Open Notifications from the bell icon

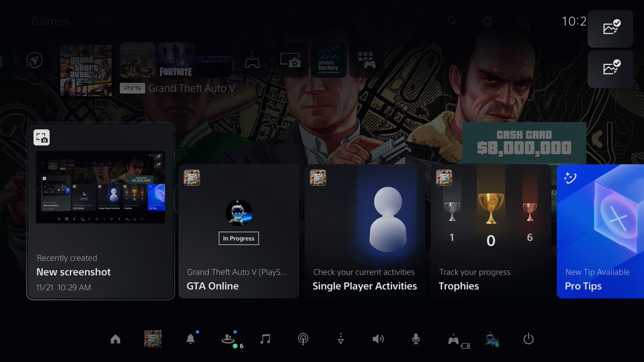click(190, 338)
